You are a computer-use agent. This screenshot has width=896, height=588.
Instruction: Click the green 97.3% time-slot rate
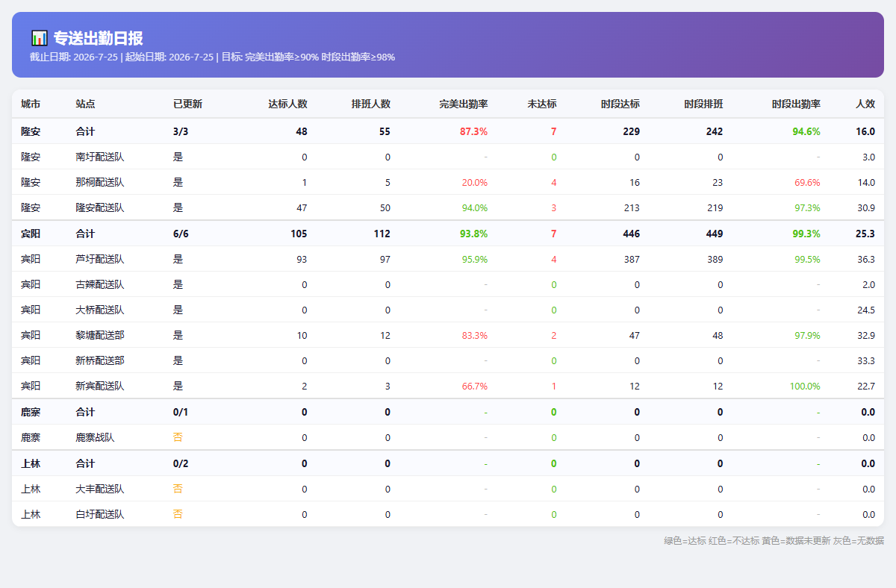pos(807,207)
